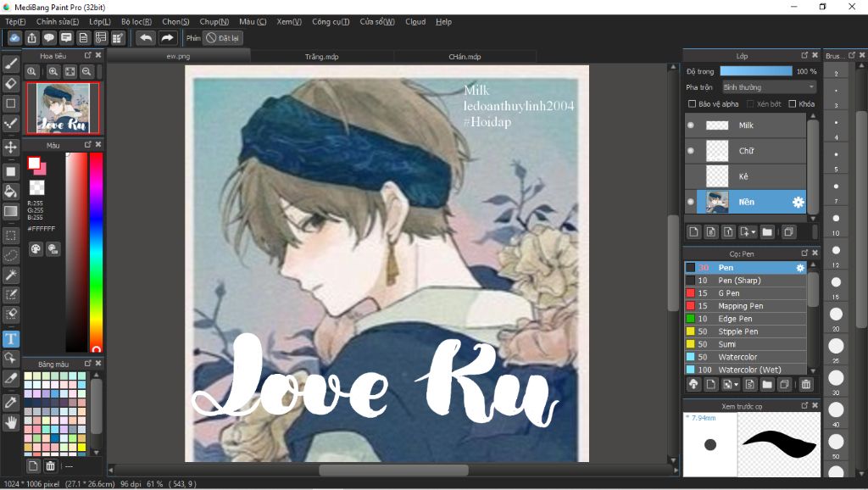
Task: Enable Khóa layer lock checkbox
Action: [793, 103]
